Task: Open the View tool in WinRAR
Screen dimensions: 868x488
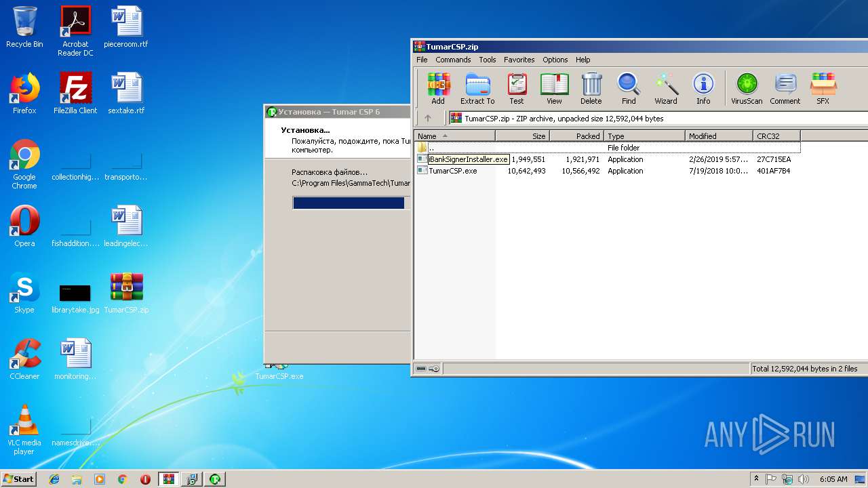Action: coord(554,89)
